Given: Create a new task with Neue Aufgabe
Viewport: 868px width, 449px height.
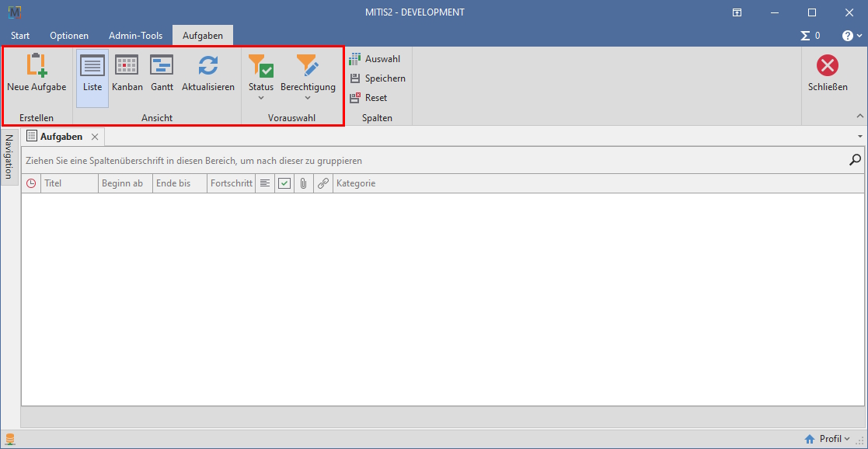Looking at the screenshot, I should (x=37, y=74).
